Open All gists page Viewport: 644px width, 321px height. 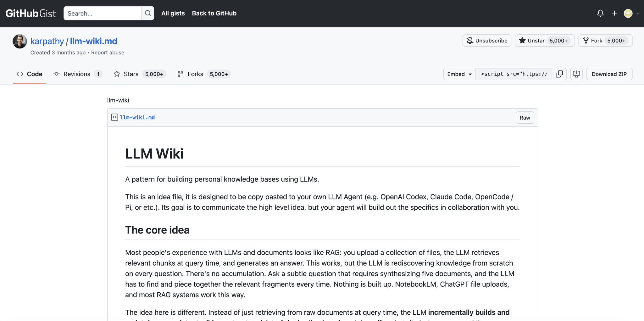click(173, 13)
